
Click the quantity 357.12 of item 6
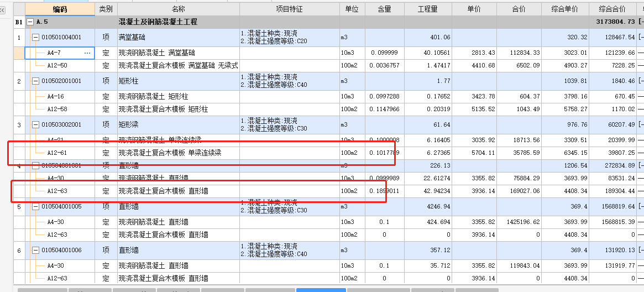click(440, 250)
